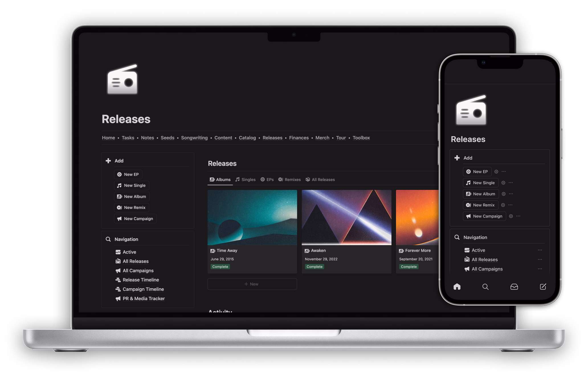Switch to the Singles tab
This screenshot has height=374, width=588.
click(x=245, y=180)
